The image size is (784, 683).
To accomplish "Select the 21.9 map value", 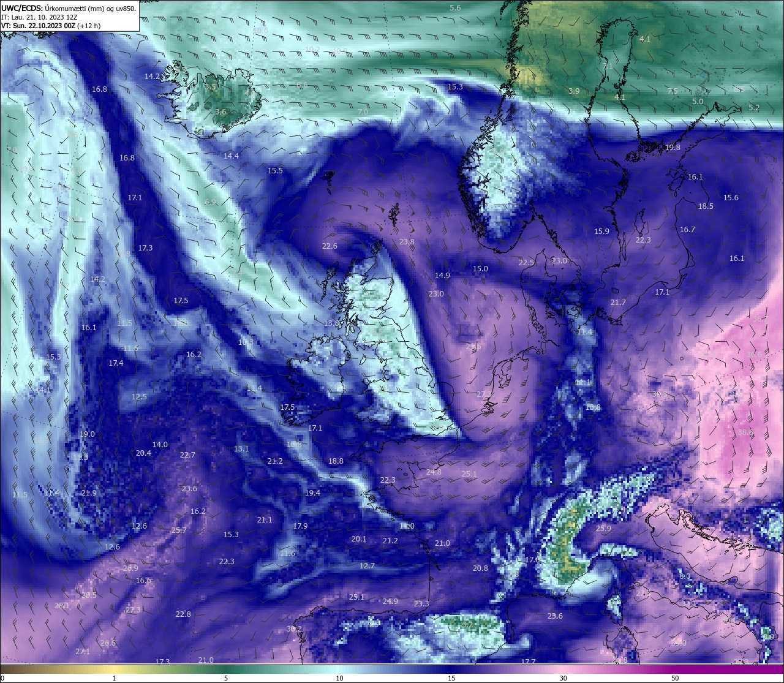I will point(89,493).
